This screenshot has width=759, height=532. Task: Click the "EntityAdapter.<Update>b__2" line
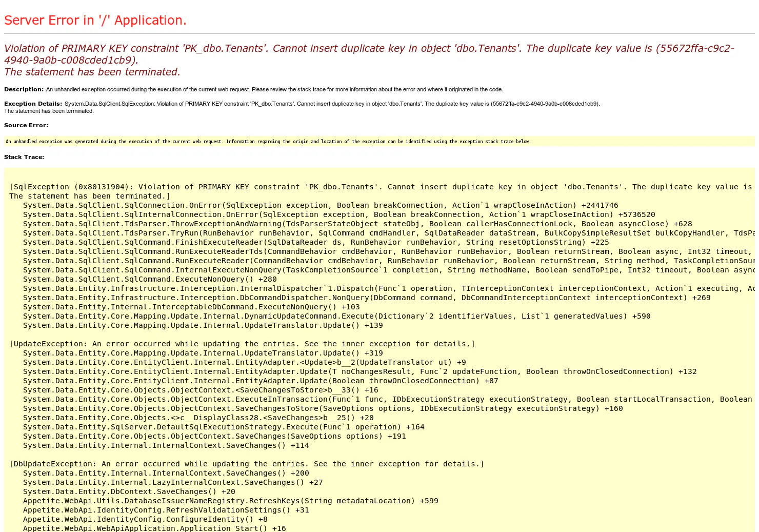245,362
